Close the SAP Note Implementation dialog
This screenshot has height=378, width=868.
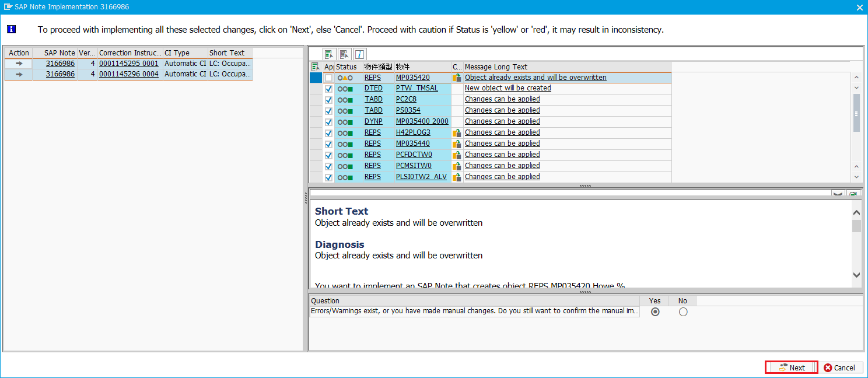tap(860, 7)
